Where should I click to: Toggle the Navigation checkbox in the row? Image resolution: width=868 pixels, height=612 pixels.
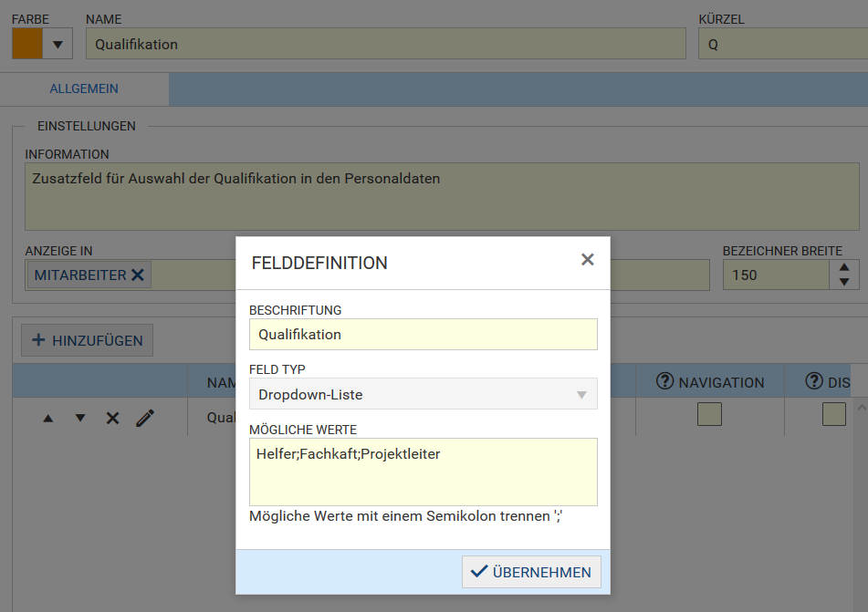pyautogui.click(x=709, y=414)
